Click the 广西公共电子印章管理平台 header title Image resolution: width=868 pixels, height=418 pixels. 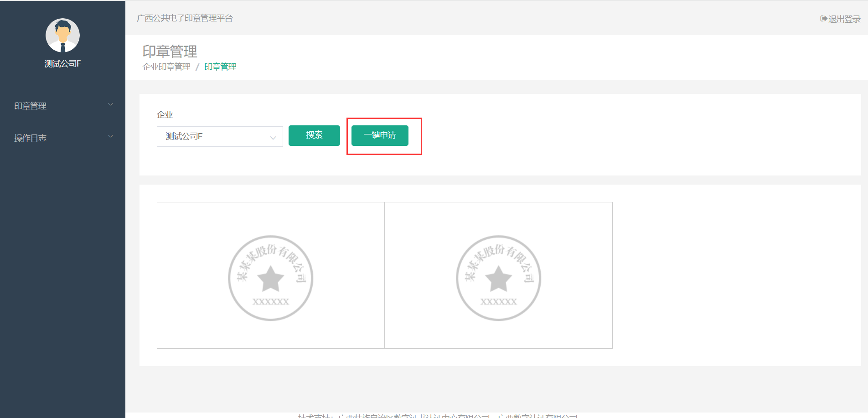click(x=185, y=18)
